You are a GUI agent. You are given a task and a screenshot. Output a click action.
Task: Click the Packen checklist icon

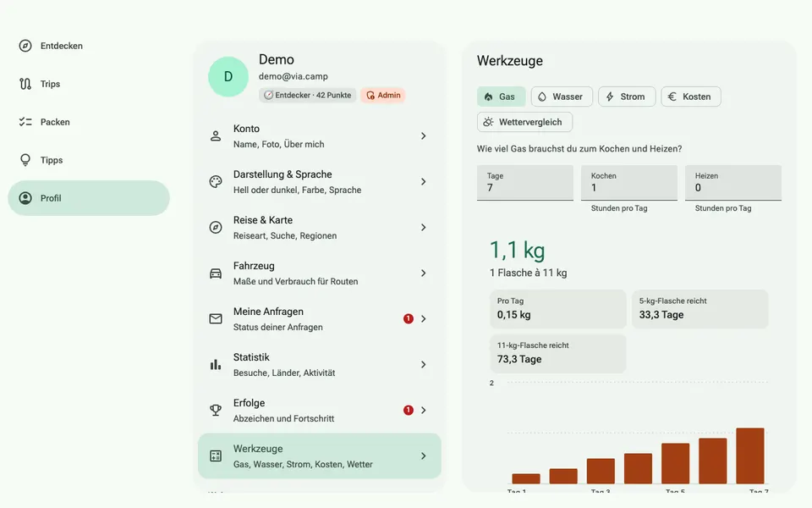[x=25, y=122]
